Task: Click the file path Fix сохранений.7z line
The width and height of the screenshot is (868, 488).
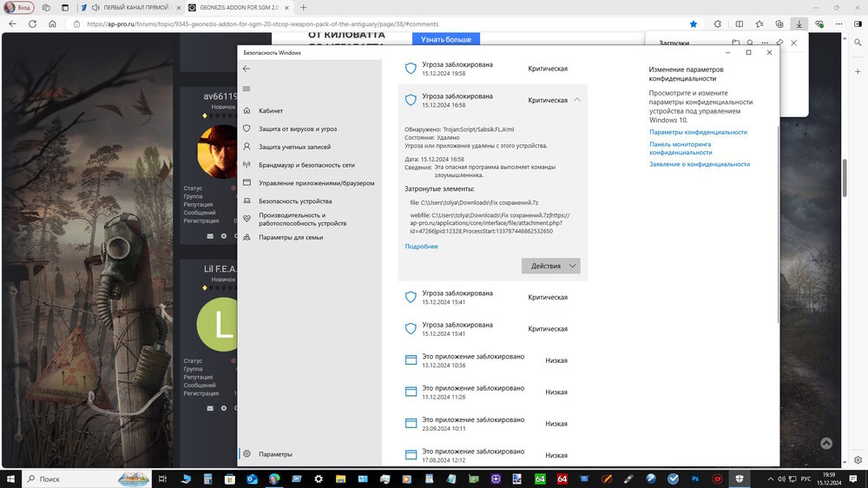Action: click(474, 202)
